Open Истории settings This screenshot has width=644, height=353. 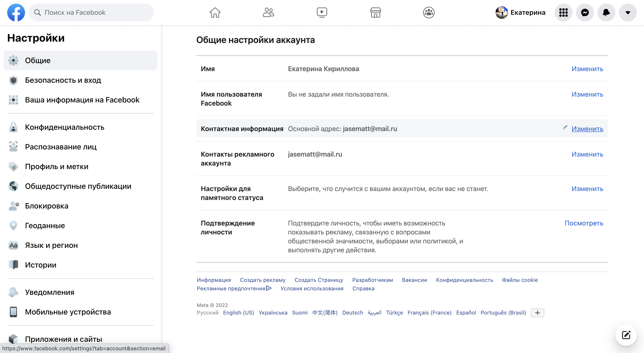click(x=80, y=265)
